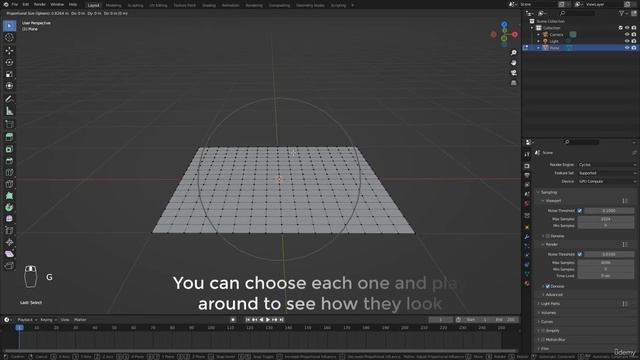Click the viewport pan hand icon
640x360 pixels.
pos(513,63)
